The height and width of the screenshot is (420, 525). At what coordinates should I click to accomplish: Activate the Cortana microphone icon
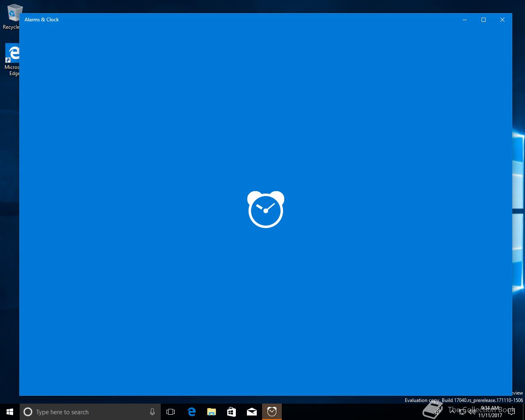coord(152,412)
